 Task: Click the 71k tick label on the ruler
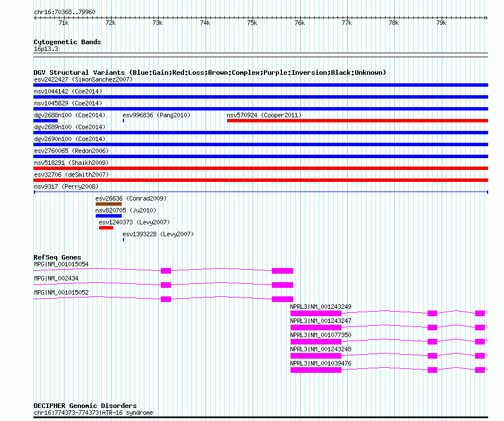coord(63,23)
